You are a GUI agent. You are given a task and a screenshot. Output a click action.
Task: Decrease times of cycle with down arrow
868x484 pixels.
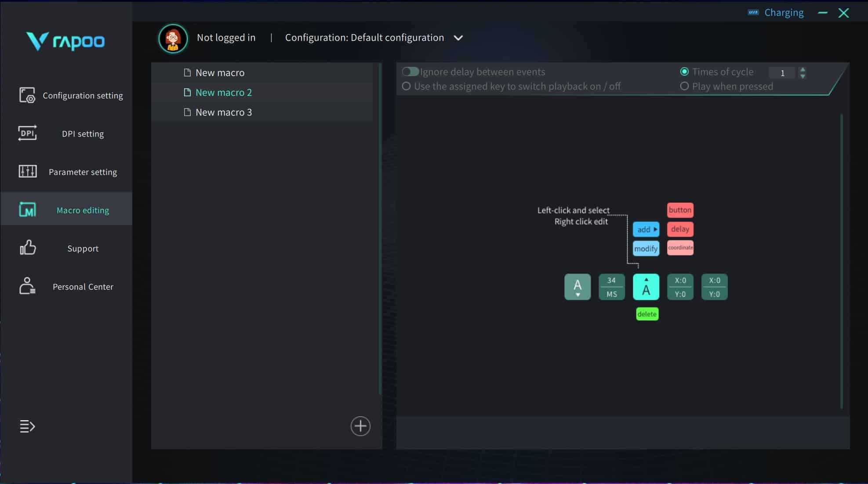click(x=803, y=76)
